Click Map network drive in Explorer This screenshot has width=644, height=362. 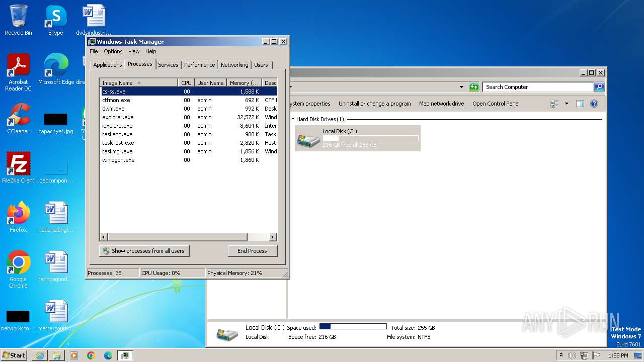442,104
